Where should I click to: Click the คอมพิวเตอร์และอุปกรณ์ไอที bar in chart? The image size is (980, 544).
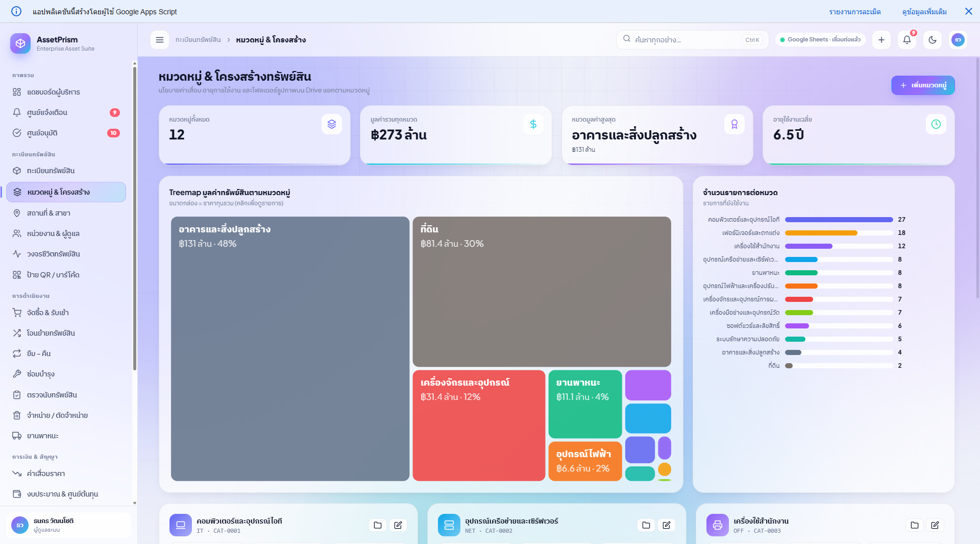pos(839,220)
